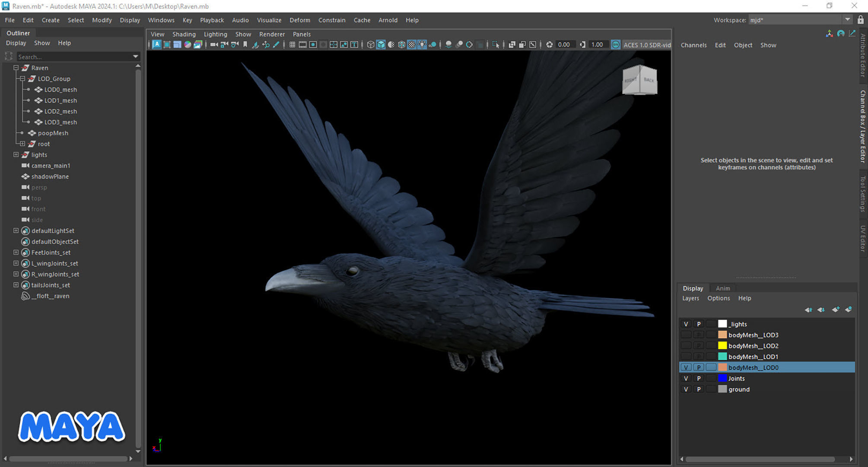The width and height of the screenshot is (868, 467).
Task: Open the Arnold menu
Action: click(x=388, y=20)
